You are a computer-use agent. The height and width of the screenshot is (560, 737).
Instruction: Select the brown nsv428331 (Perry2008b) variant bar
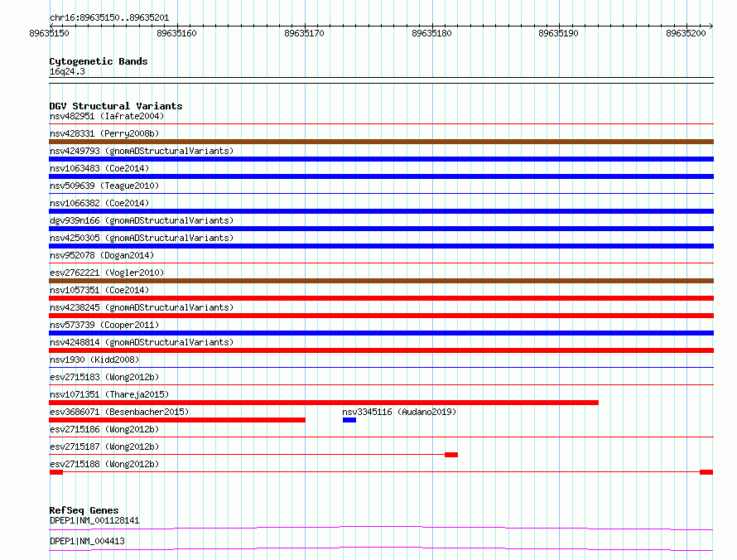coord(381,142)
